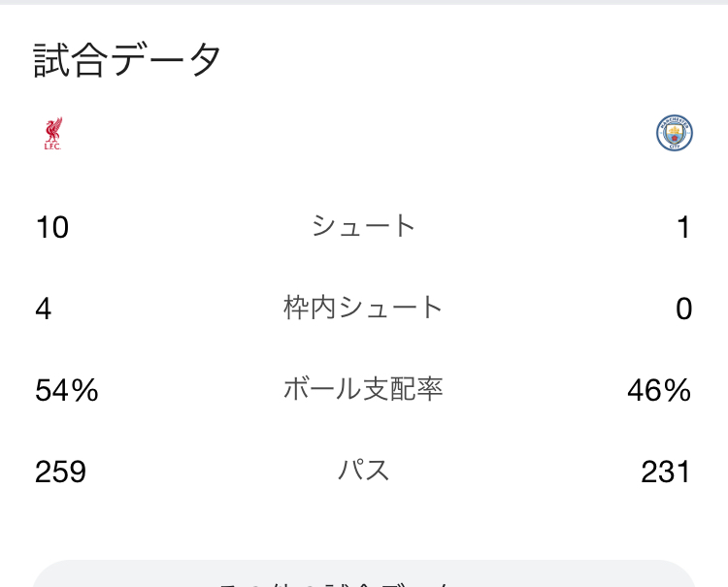Viewport: 728px width, 587px height.
Task: Click the Manchester City crest icon
Action: (x=674, y=134)
